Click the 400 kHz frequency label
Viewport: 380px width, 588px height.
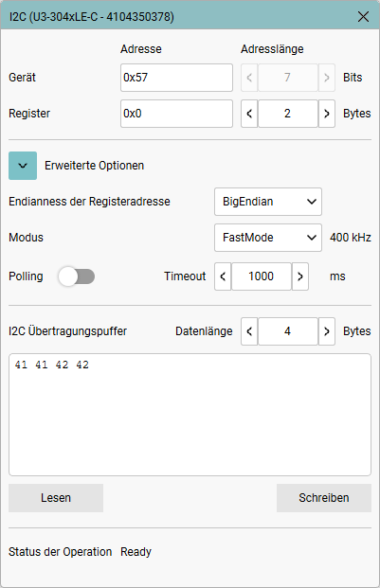(x=351, y=238)
